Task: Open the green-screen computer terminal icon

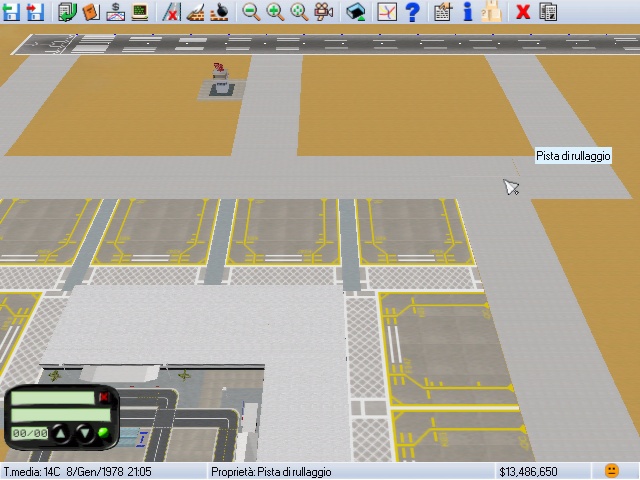Action: pos(140,11)
